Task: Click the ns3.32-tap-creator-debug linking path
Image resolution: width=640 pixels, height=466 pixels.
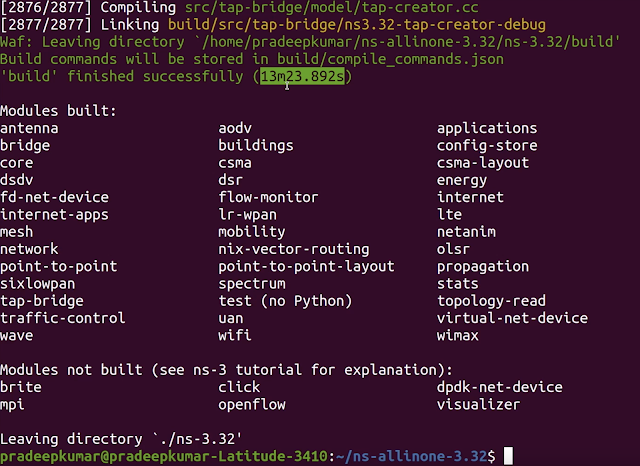Action: coord(356,24)
